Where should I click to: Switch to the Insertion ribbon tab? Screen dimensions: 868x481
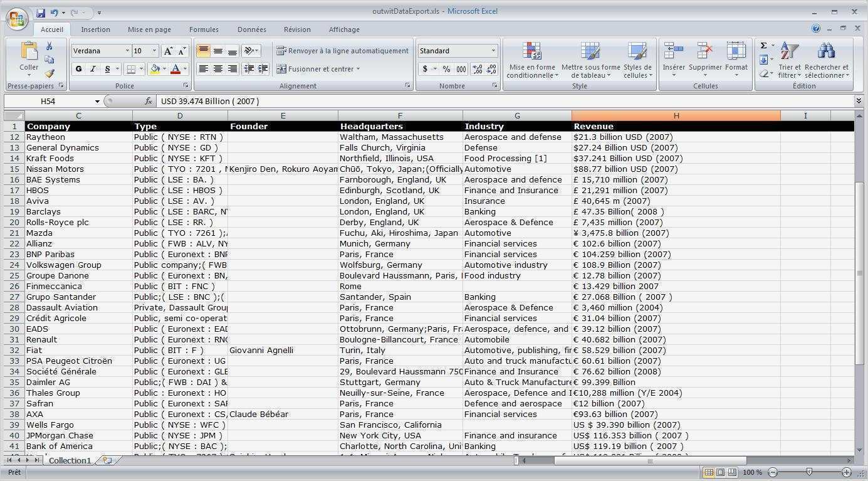95,29
